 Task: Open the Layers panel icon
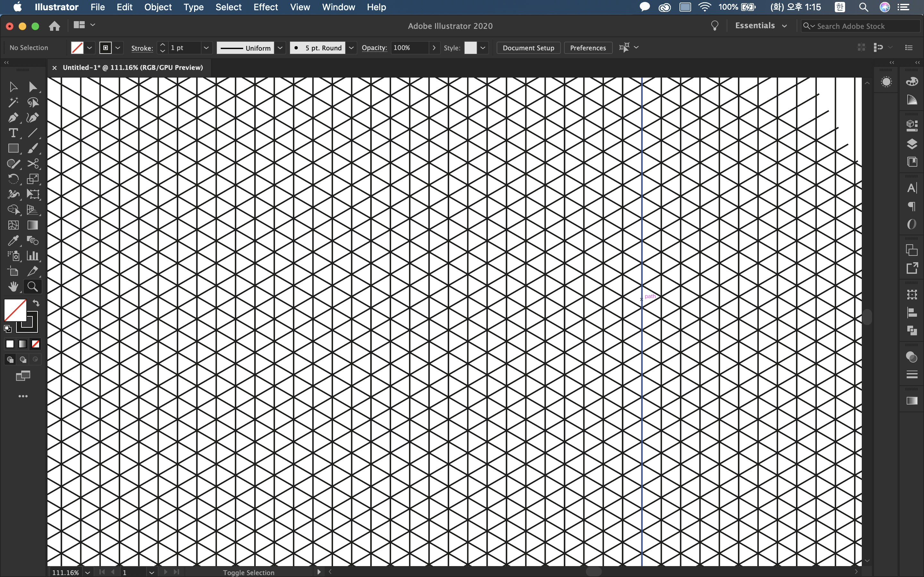point(912,144)
